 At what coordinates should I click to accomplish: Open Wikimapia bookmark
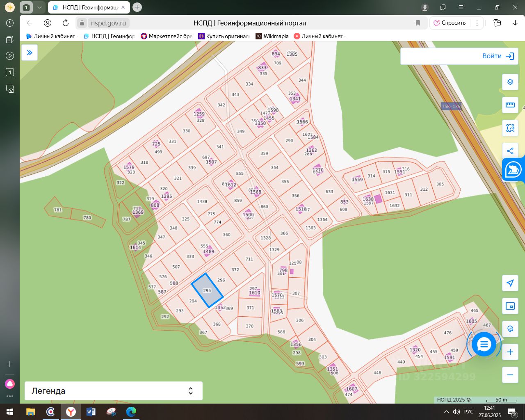pyautogui.click(x=272, y=36)
